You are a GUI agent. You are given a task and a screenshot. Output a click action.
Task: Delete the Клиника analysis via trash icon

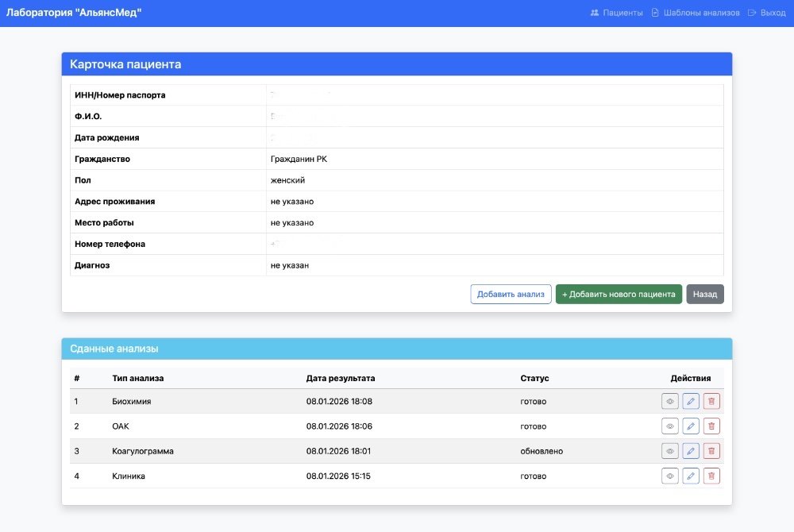[711, 476]
